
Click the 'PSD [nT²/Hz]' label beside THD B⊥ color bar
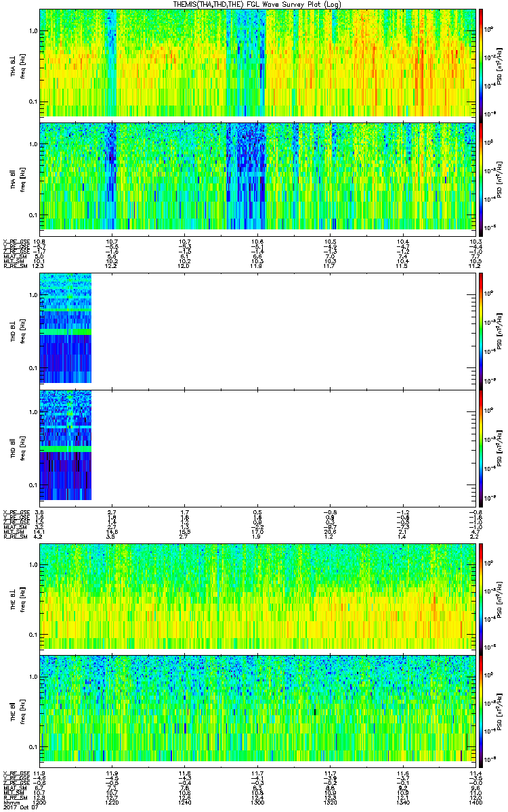(500, 330)
